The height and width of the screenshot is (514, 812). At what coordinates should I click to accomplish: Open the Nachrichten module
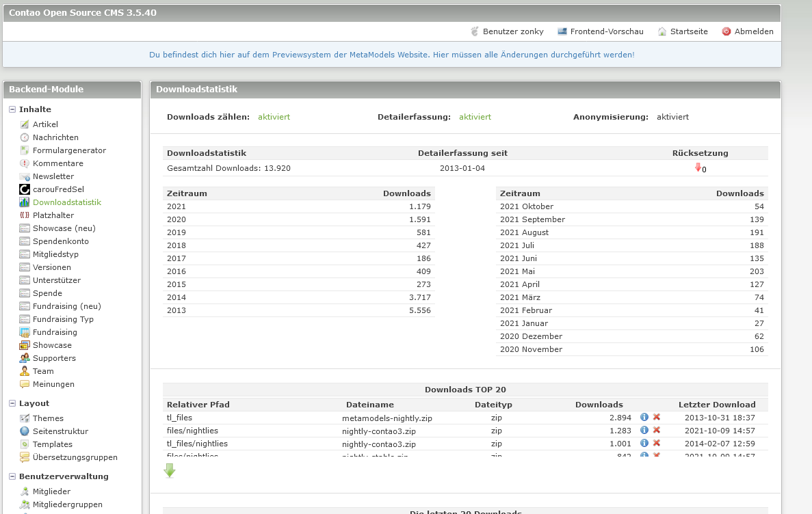(x=55, y=137)
